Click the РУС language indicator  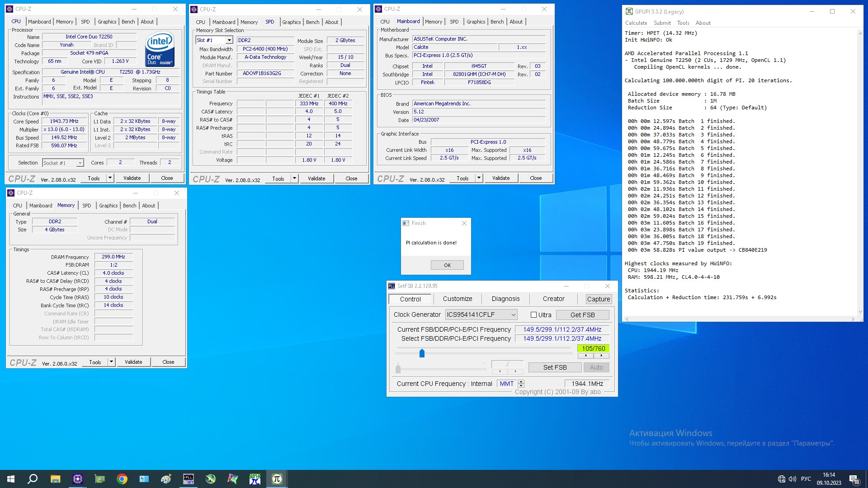pyautogui.click(x=806, y=479)
